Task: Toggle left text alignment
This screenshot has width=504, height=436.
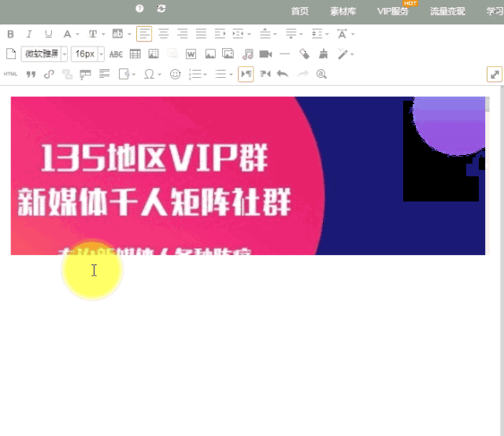Action: click(144, 34)
